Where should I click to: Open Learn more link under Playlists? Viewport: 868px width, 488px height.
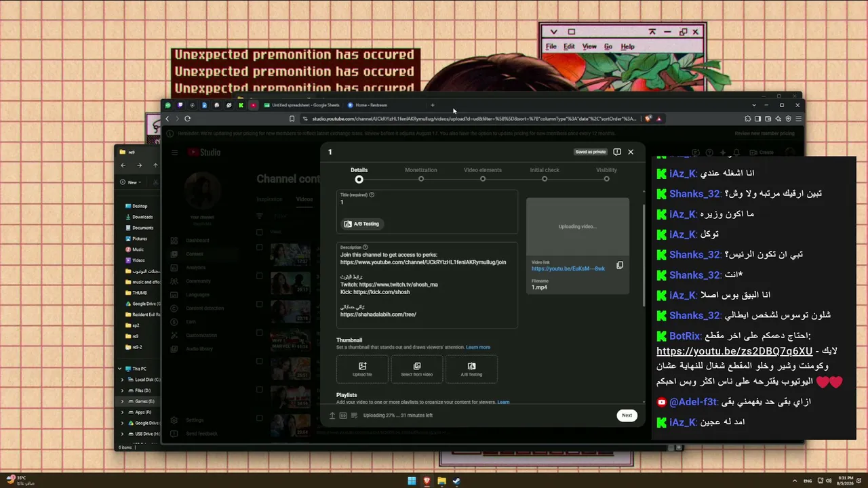click(x=503, y=402)
